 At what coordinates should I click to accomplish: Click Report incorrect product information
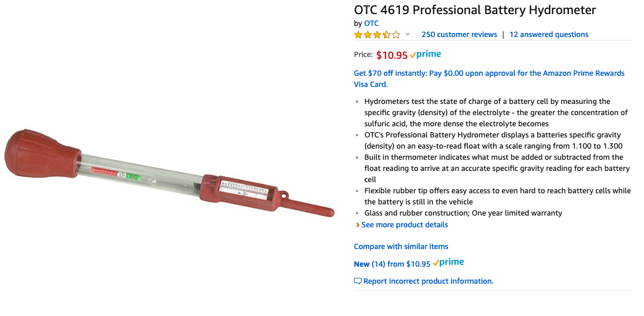(428, 281)
